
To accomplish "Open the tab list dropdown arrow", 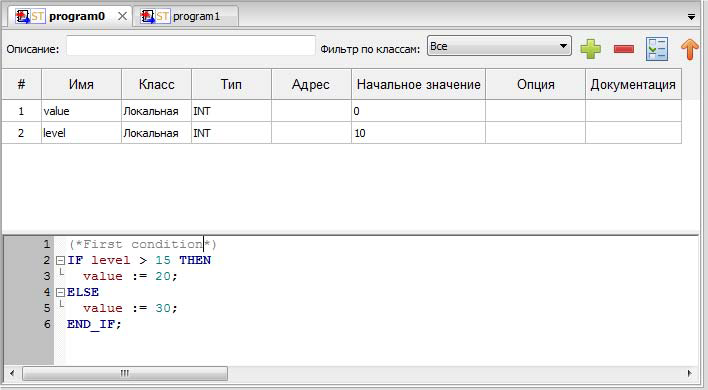I will point(691,17).
